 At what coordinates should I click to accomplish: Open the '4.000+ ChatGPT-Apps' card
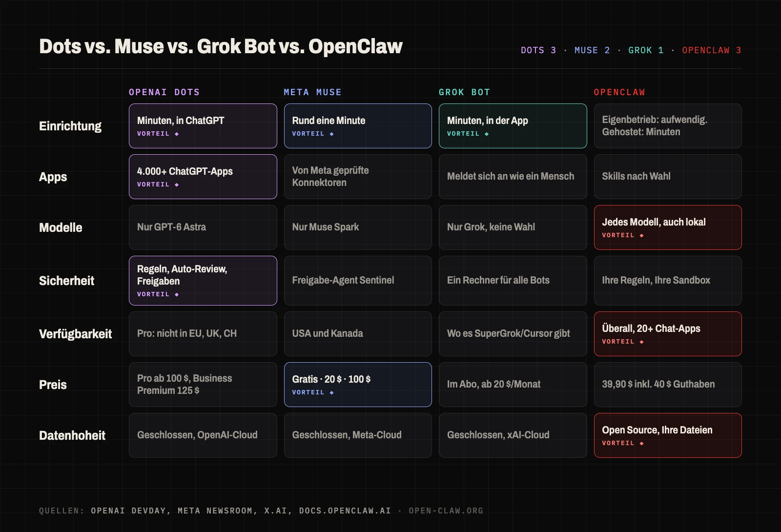coord(203,177)
